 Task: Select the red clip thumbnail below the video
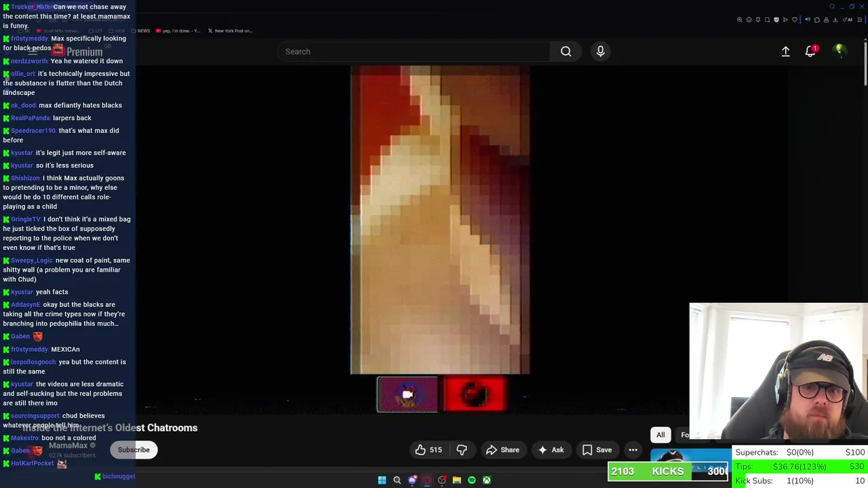tap(475, 394)
